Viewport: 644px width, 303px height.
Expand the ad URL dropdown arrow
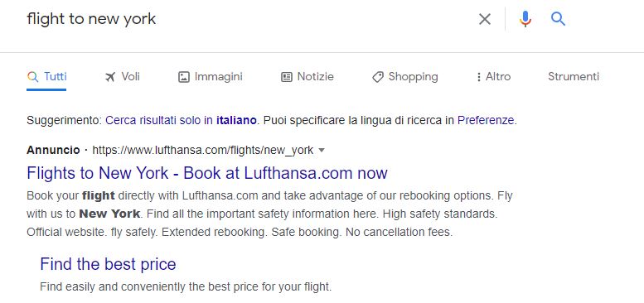tap(322, 151)
